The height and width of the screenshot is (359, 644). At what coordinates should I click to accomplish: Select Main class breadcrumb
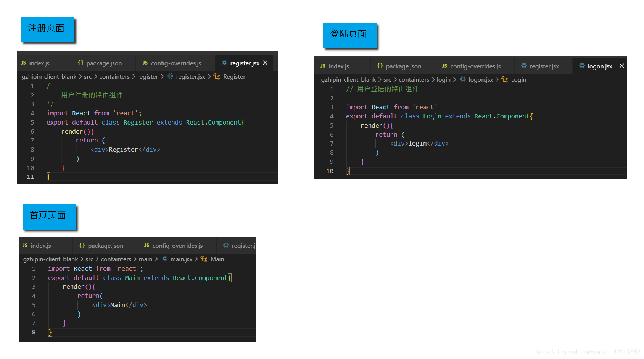(217, 259)
